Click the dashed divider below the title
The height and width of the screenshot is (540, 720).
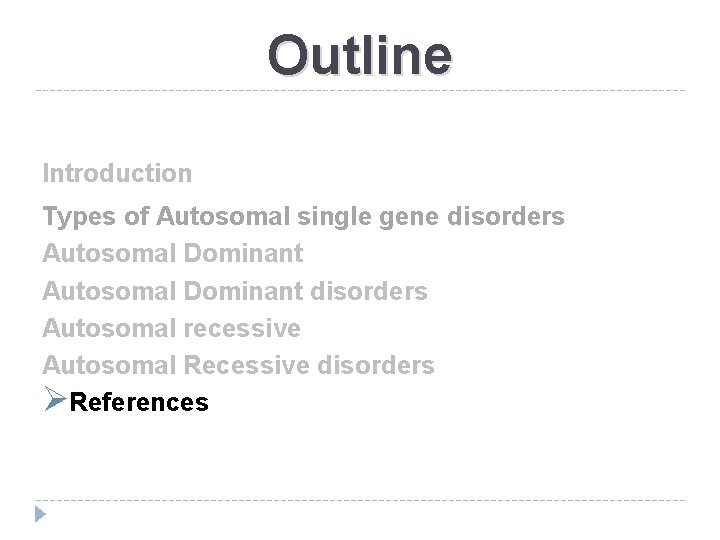point(360,91)
